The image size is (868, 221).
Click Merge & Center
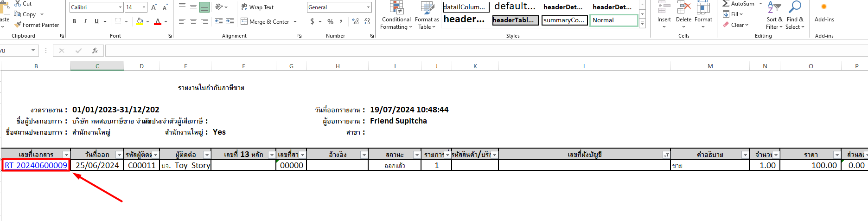(x=265, y=21)
